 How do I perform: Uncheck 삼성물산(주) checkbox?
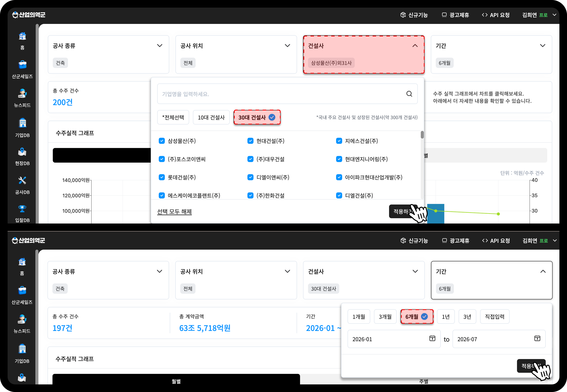(x=162, y=141)
